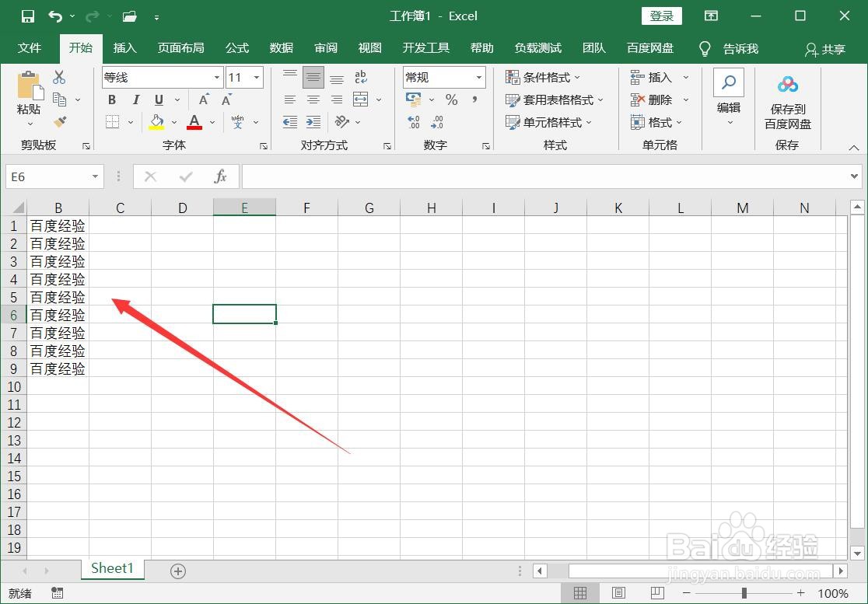The image size is (868, 604).
Task: Click the Paste clipboard icon
Action: point(29,86)
